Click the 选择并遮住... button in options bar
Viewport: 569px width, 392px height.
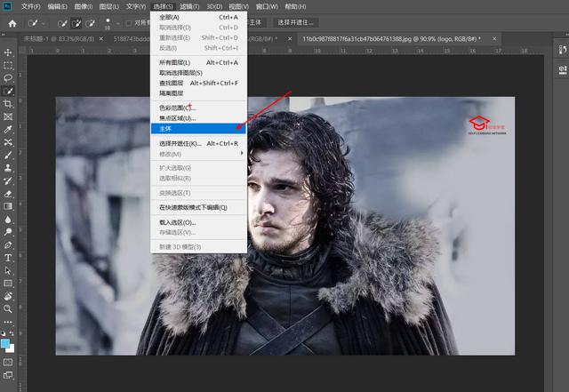coord(295,22)
